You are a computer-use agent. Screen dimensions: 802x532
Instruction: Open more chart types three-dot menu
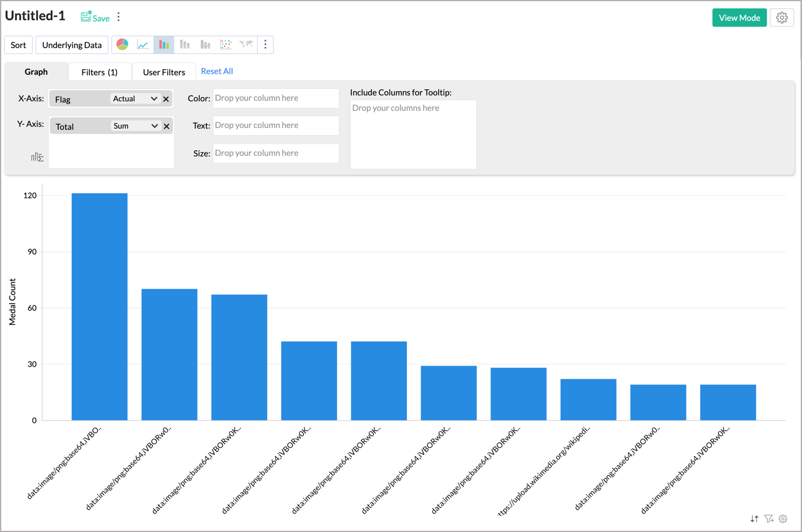(x=265, y=44)
